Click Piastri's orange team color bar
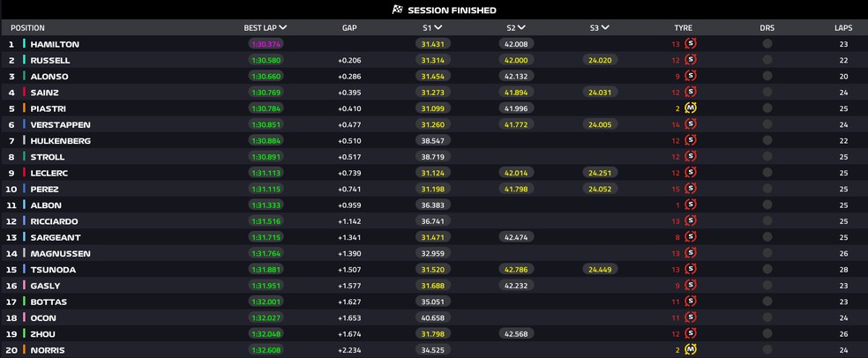 point(25,108)
